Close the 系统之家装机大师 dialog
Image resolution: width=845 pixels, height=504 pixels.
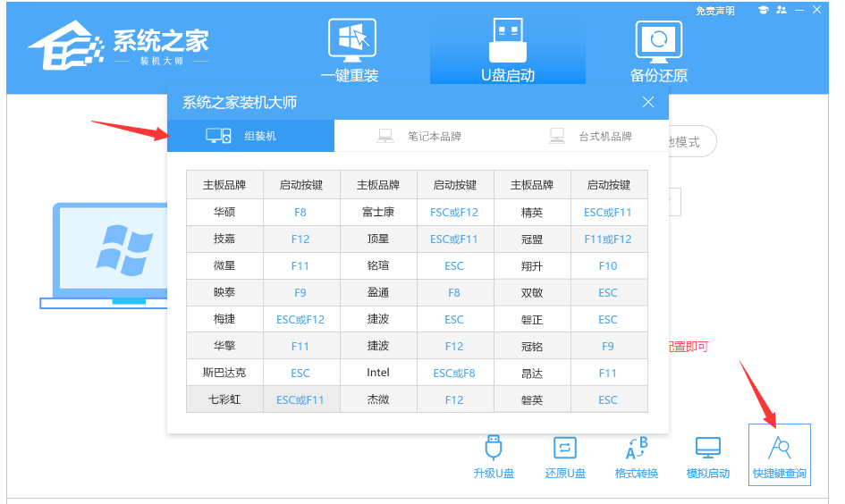tap(648, 102)
